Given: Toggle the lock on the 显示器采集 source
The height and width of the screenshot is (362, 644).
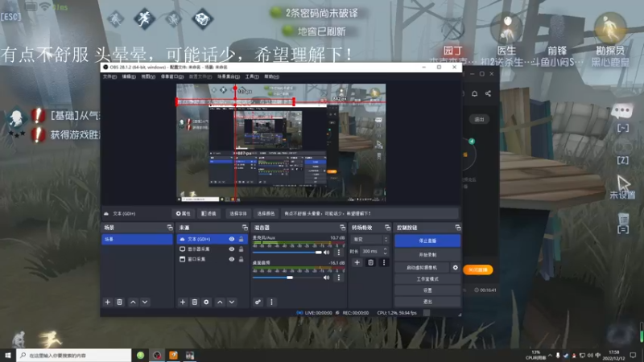Looking at the screenshot, I should pos(241,249).
